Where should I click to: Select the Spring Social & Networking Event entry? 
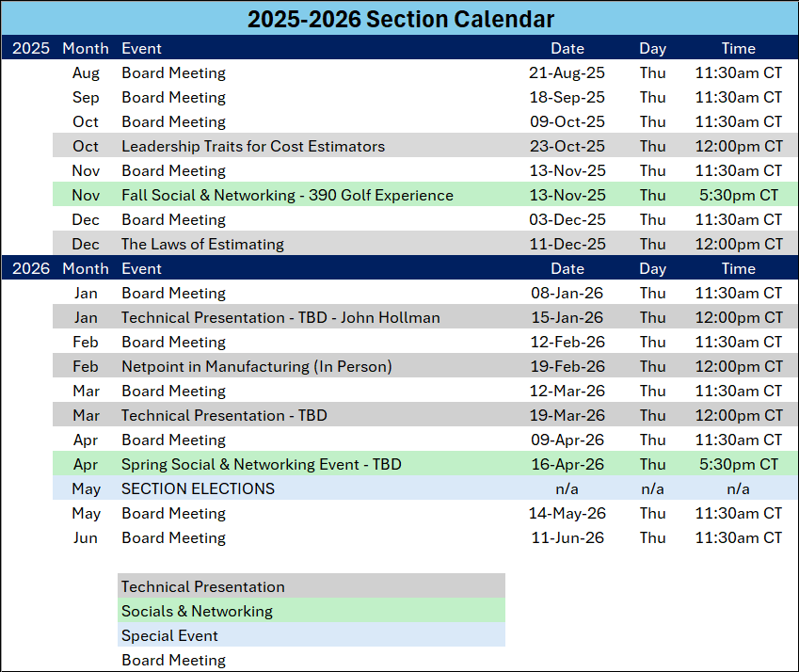click(261, 464)
